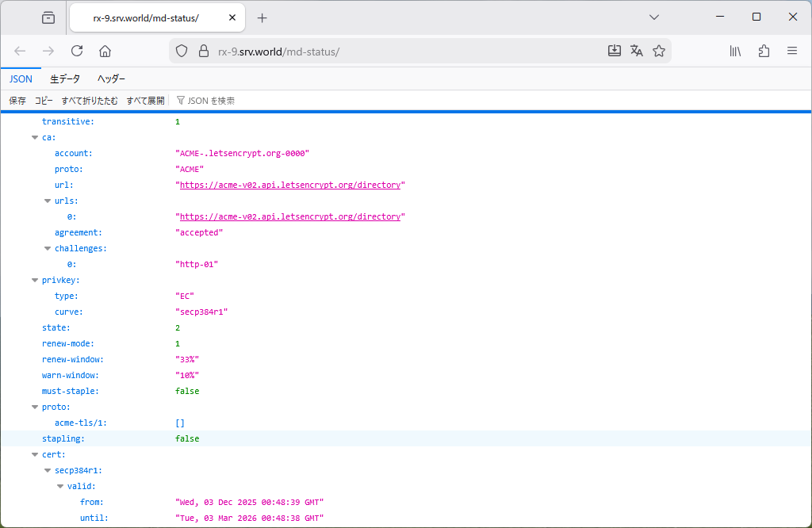812x528 pixels.
Task: Open the extensions puzzle icon
Action: pos(764,51)
